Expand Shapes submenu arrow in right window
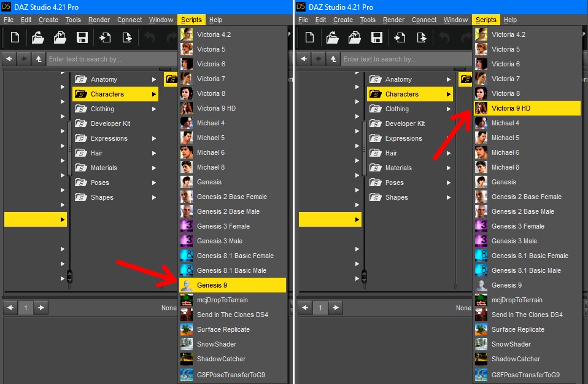Image resolution: width=588 pixels, height=384 pixels. [449, 197]
